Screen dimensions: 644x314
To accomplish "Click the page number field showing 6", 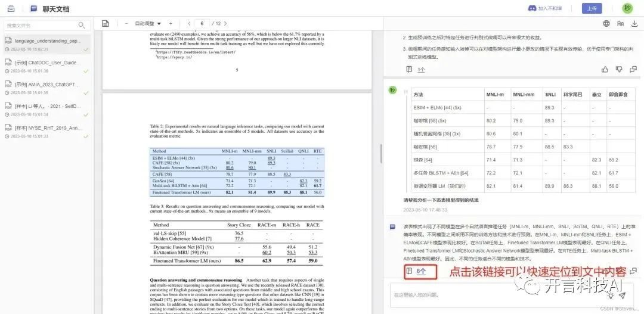I will 202,23.
